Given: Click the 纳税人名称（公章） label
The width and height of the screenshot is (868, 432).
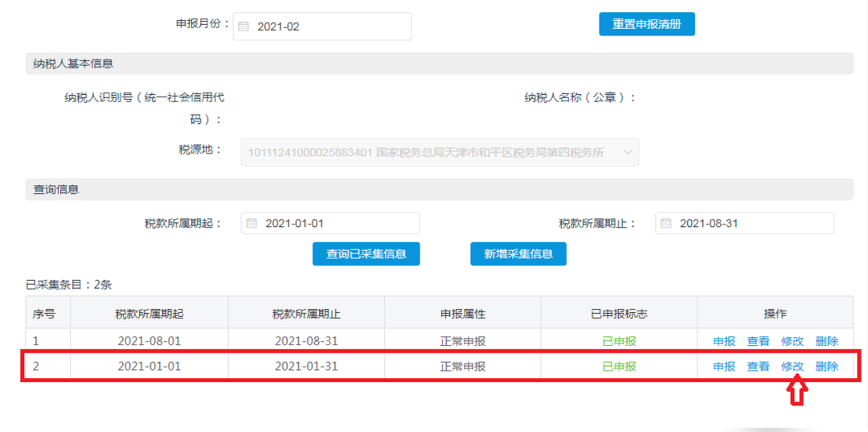Looking at the screenshot, I should 581,98.
